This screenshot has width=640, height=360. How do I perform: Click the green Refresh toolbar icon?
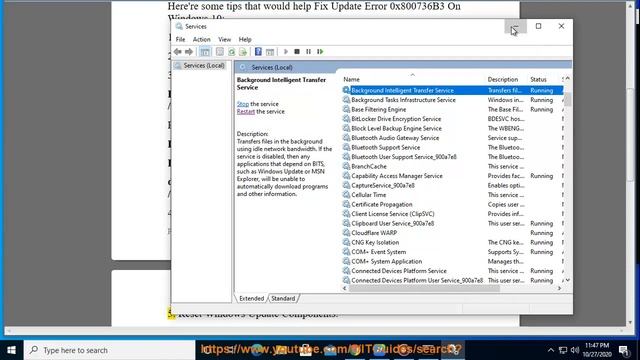point(231,52)
